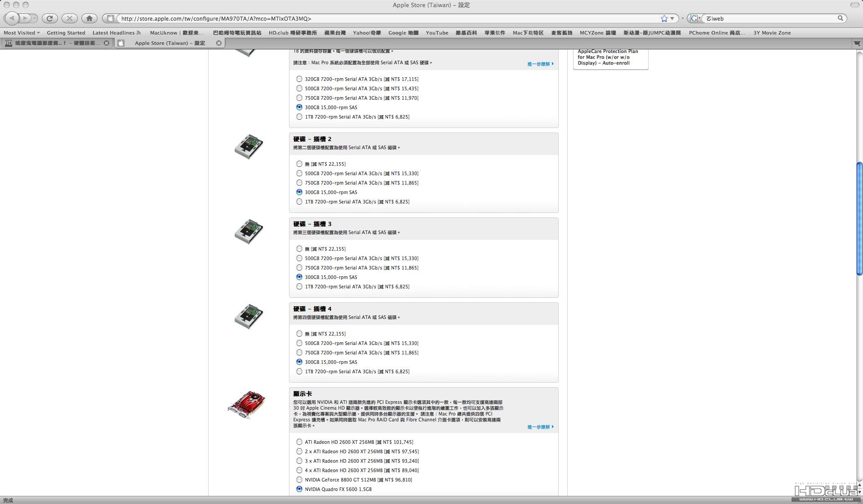Reload the page with the refresh icon
This screenshot has height=504, width=863.
[x=49, y=18]
